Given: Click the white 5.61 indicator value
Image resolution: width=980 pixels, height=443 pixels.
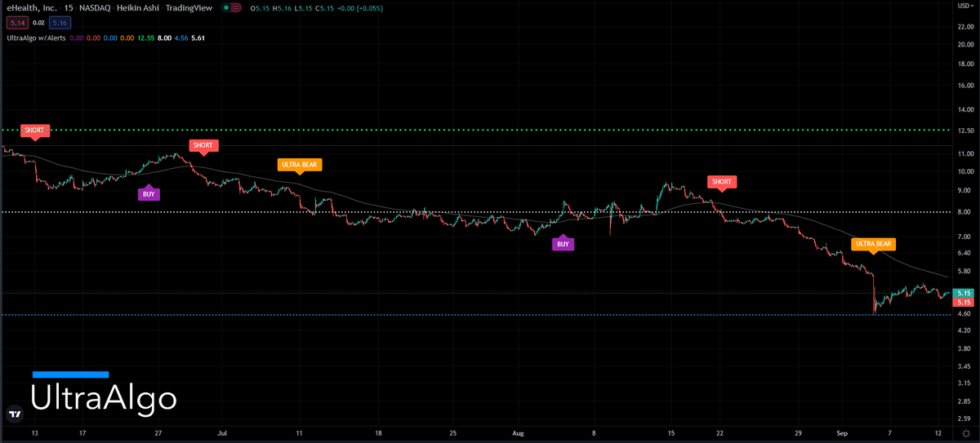Looking at the screenshot, I should point(198,38).
